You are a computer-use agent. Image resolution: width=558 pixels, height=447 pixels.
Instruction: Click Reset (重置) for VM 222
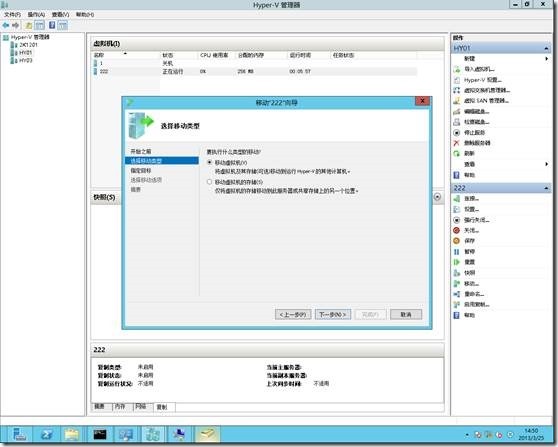click(469, 262)
